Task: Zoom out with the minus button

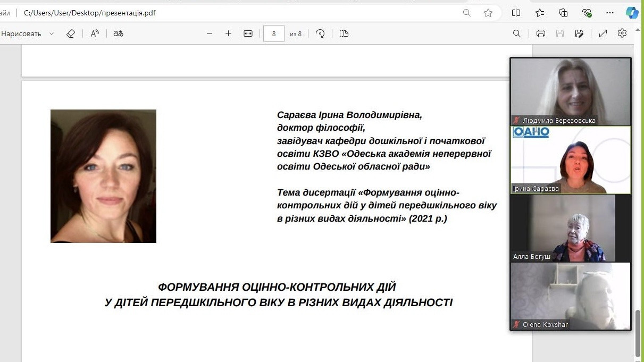Action: click(x=210, y=33)
